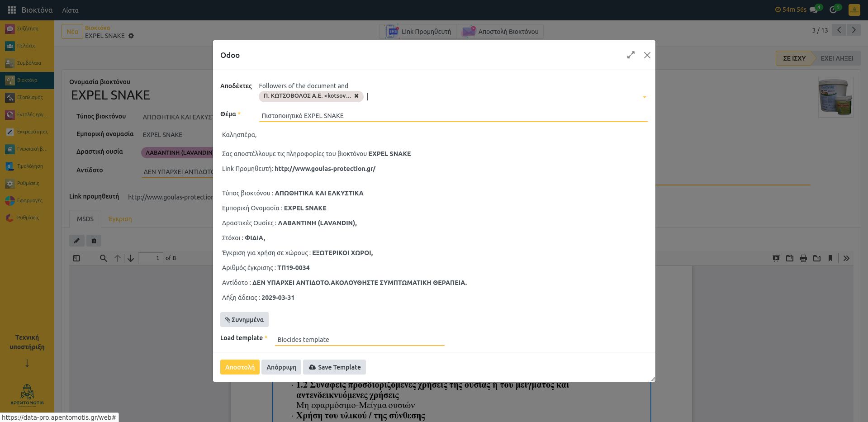Click the Αποστολή Βιοκτόνου button
The image size is (868, 422).
pos(500,32)
